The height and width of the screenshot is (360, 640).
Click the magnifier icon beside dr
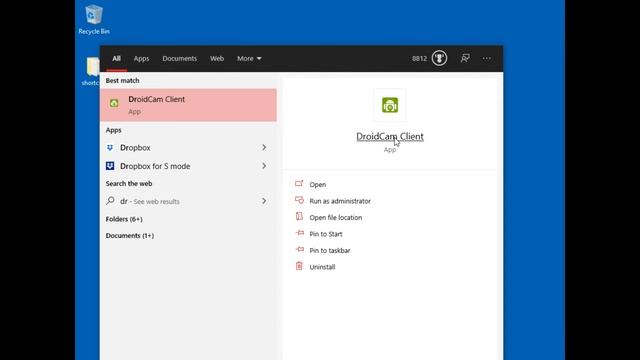click(x=110, y=201)
